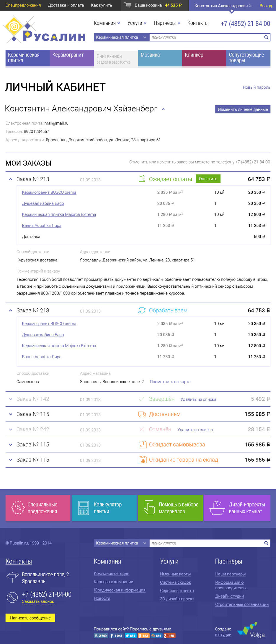Expand the cancelled Заказ № 242 order
The width and height of the screenshot is (276, 644).
click(x=11, y=430)
